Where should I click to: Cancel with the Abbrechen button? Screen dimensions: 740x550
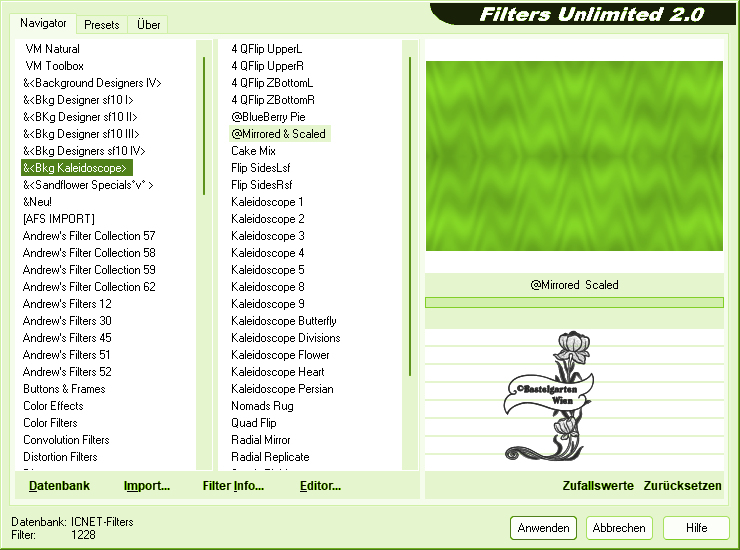619,528
